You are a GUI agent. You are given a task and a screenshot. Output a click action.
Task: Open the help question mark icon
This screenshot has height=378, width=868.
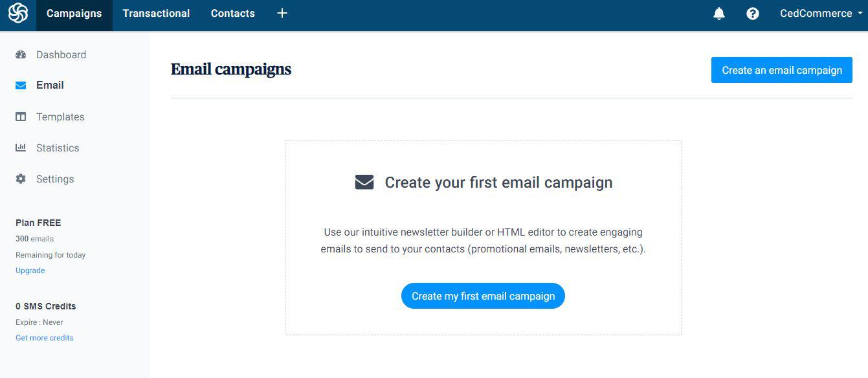tap(753, 14)
